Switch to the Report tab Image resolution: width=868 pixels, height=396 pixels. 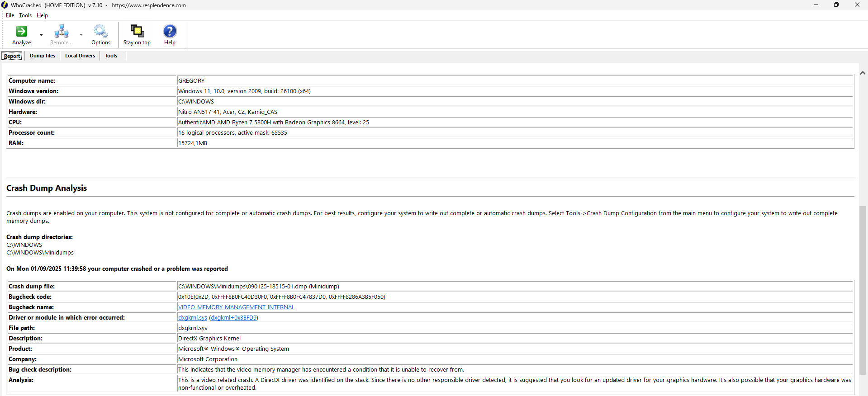(x=12, y=56)
